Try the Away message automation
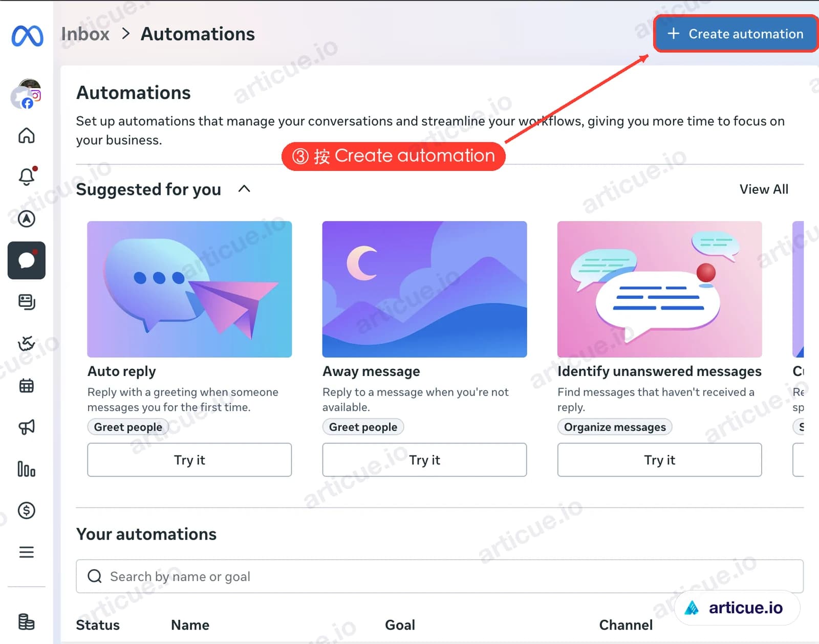 point(424,460)
